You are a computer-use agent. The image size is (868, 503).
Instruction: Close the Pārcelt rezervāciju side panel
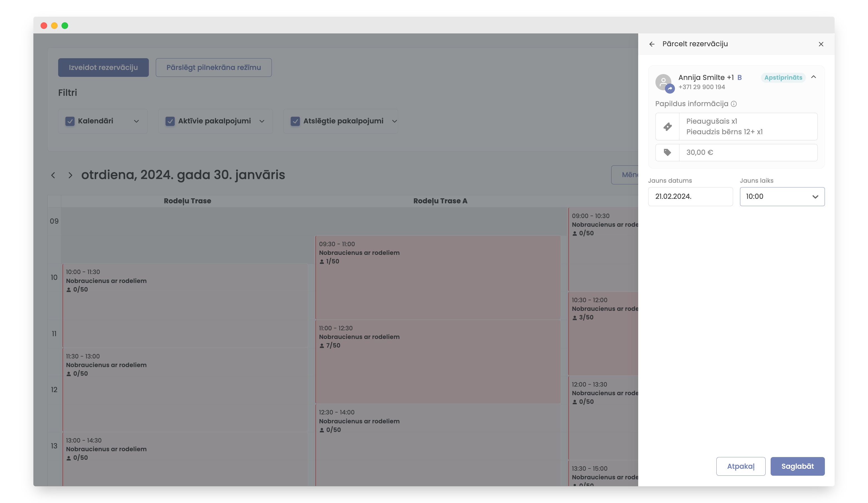coord(821,44)
